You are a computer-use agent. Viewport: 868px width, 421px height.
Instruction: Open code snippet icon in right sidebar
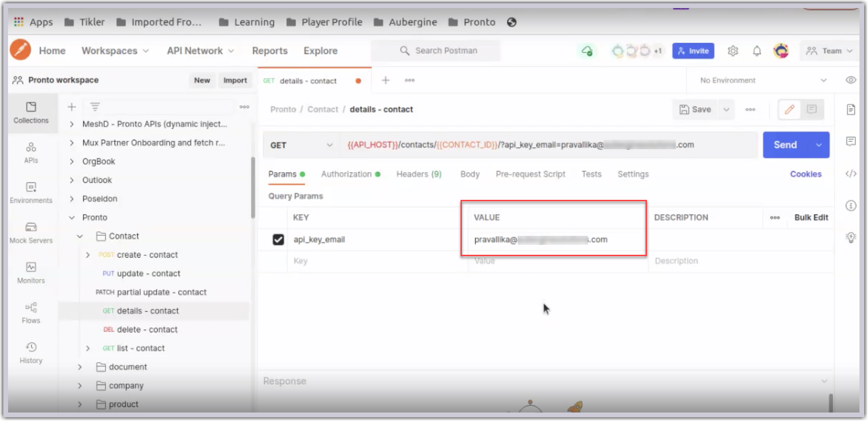tap(850, 174)
